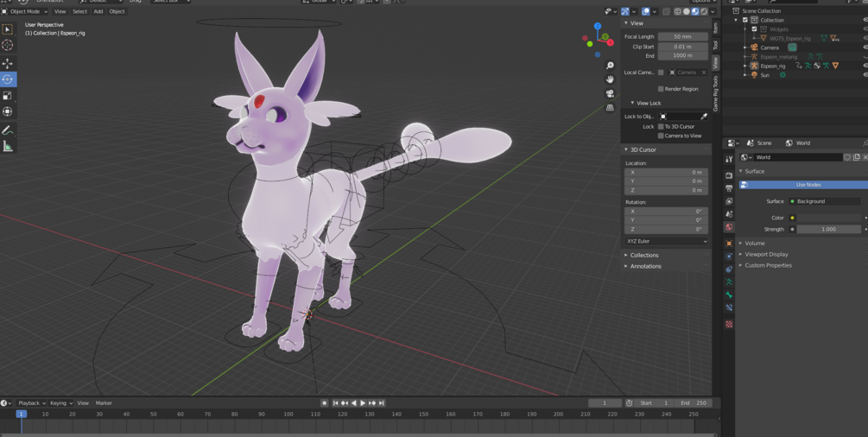Select the Move tool

tap(7, 64)
